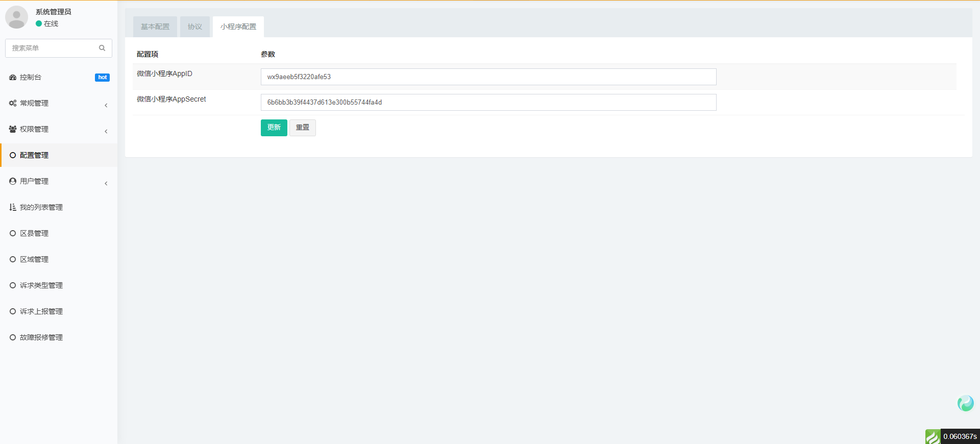Click the 微信小程序AppID input field

pyautogui.click(x=488, y=77)
